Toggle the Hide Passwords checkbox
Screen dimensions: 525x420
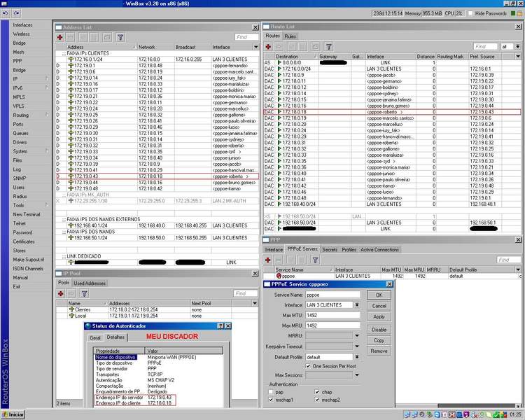470,13
